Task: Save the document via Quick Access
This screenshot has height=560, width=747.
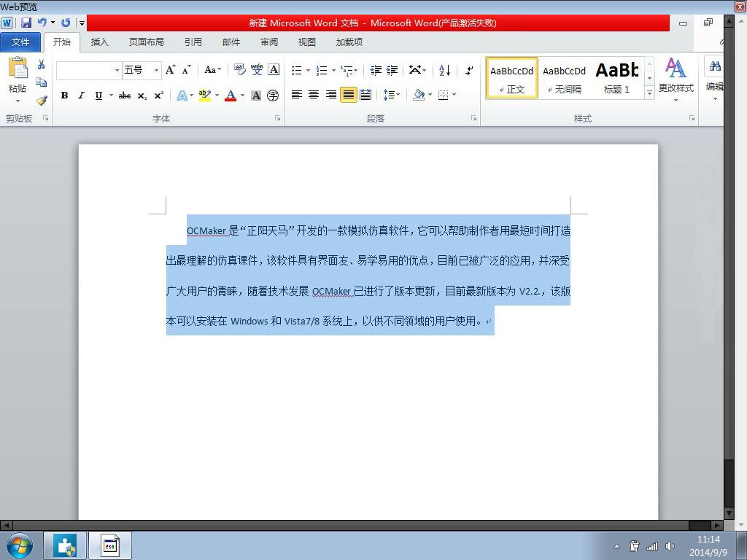Action: tap(26, 23)
